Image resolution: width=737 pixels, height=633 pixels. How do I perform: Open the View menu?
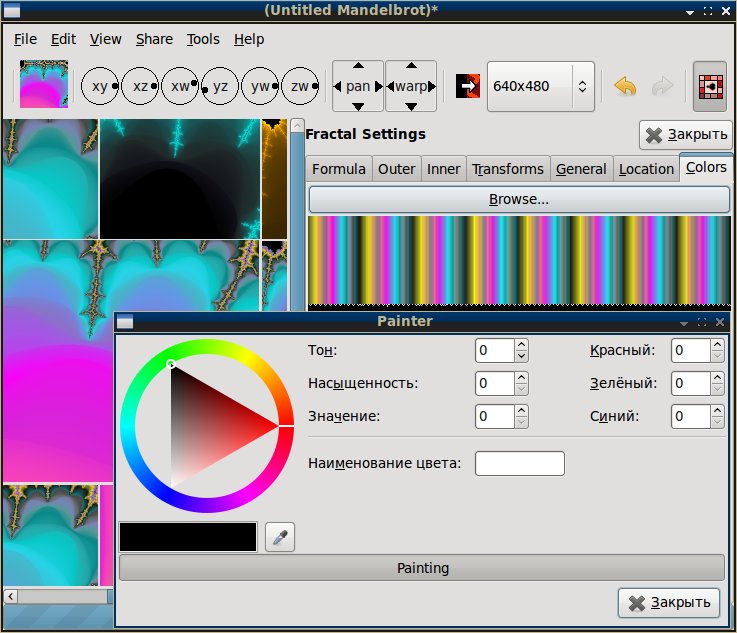point(105,39)
